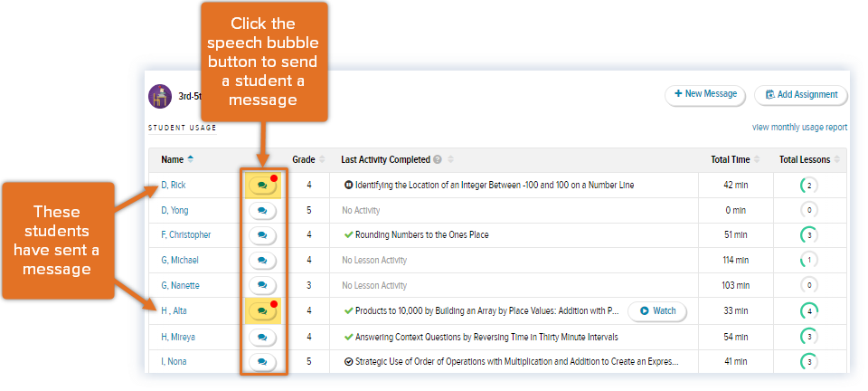
Task: Open H, Alta's highlighted message bubble
Action: pos(261,311)
